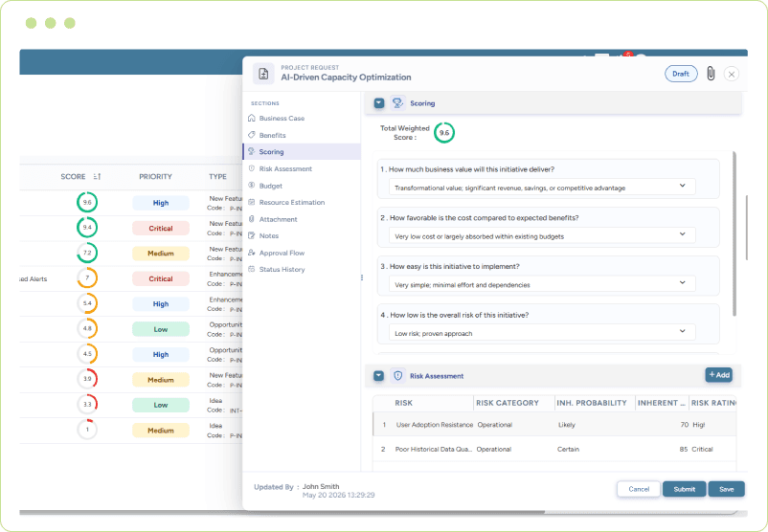Open the Notes section
Viewport: 768px width, 532px height.
pyautogui.click(x=302, y=236)
